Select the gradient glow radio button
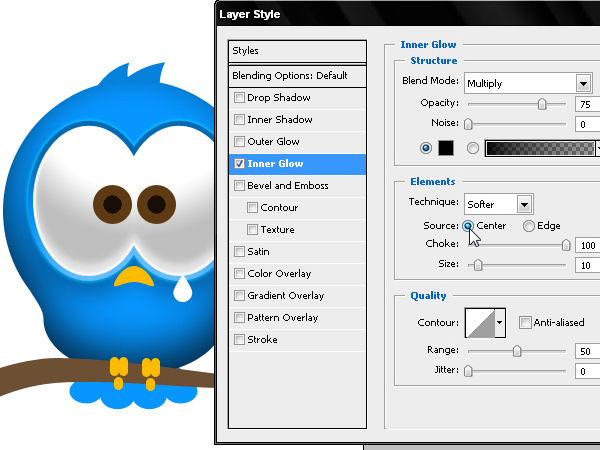Image resolution: width=600 pixels, height=450 pixels. [473, 148]
